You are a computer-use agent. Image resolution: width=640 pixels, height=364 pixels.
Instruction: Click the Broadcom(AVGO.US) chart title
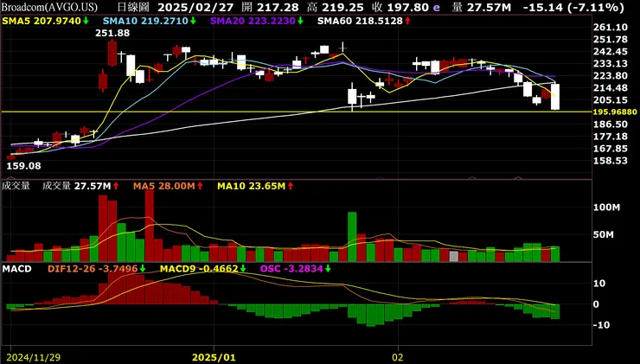pos(49,7)
